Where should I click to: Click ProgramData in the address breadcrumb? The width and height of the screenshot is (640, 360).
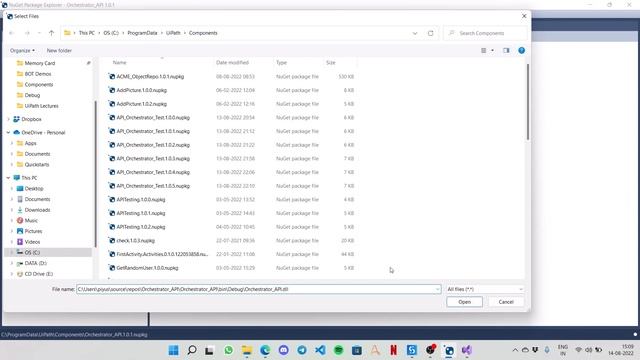[x=142, y=33]
